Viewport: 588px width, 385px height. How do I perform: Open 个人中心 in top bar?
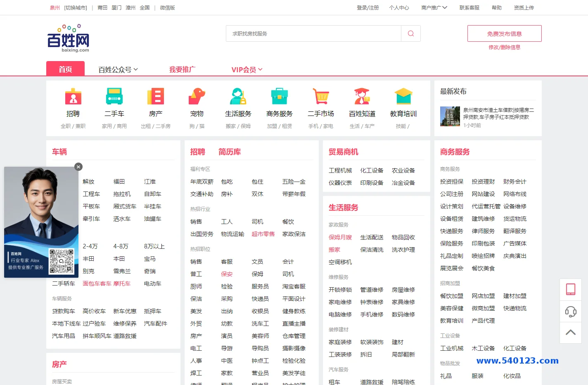pyautogui.click(x=399, y=7)
